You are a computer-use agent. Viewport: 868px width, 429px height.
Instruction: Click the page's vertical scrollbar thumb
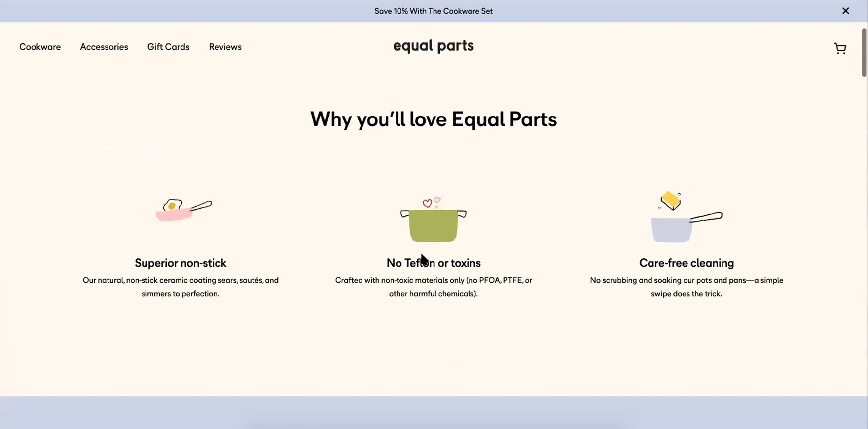pyautogui.click(x=864, y=52)
